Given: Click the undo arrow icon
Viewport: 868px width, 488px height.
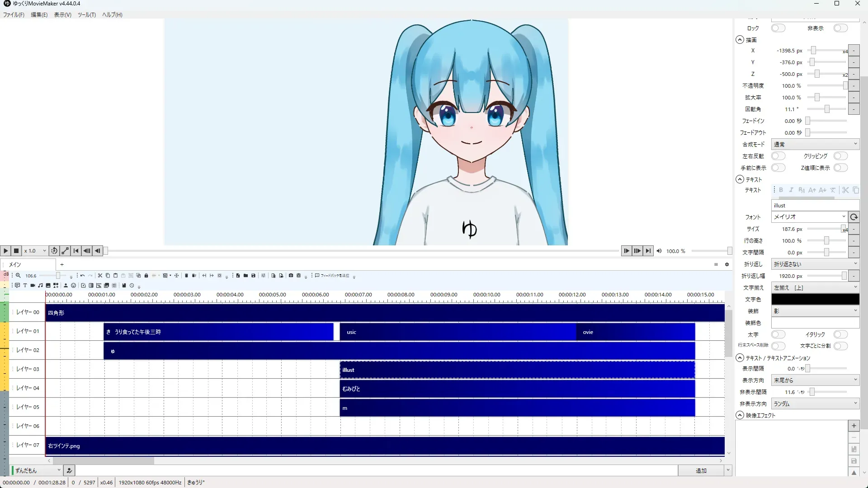Looking at the screenshot, I should (82, 276).
